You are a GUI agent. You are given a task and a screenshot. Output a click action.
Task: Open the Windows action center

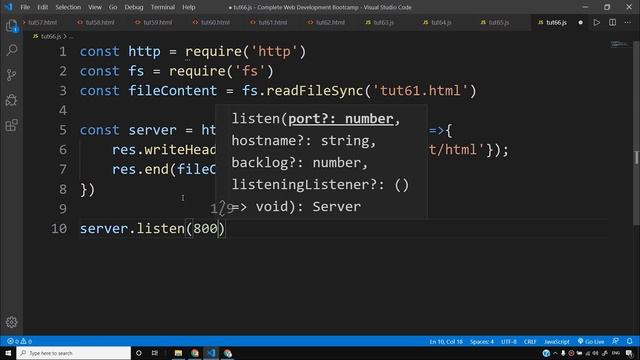pos(629,353)
